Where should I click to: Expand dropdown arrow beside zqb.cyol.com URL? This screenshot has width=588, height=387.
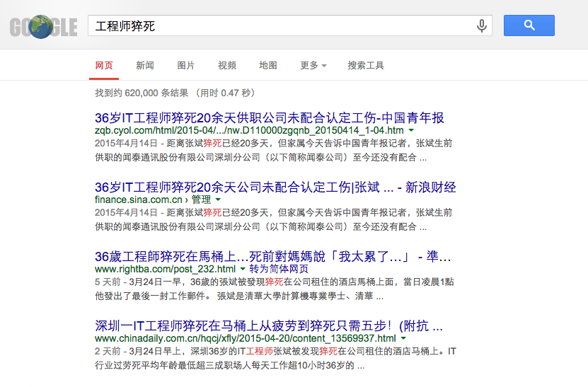411,130
